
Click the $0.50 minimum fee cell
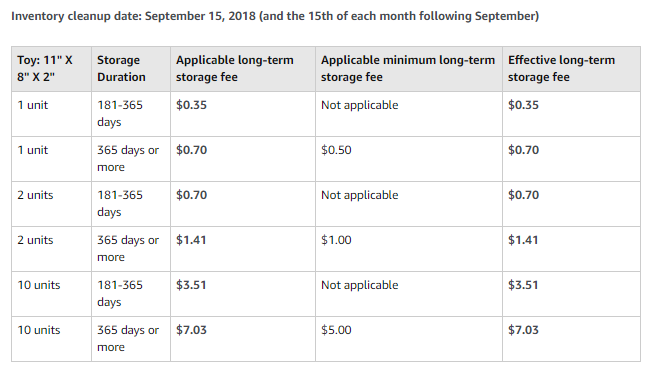pos(409,159)
